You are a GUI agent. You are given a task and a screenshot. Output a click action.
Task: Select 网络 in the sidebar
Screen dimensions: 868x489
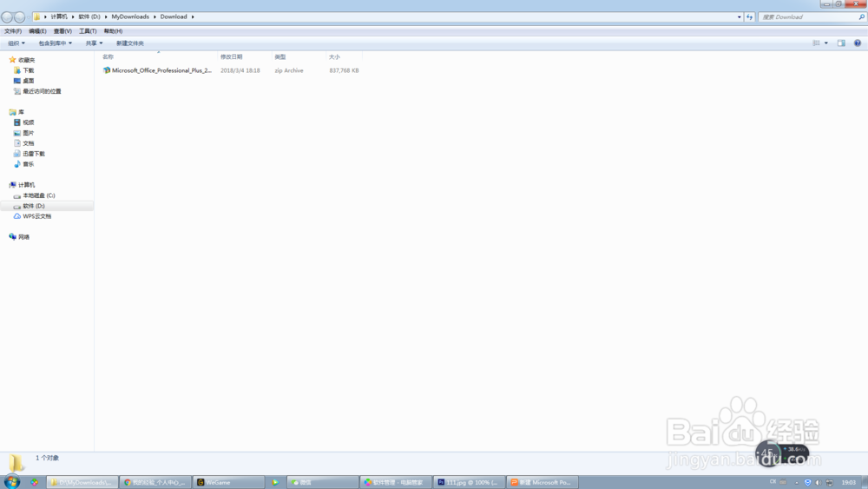[23, 237]
